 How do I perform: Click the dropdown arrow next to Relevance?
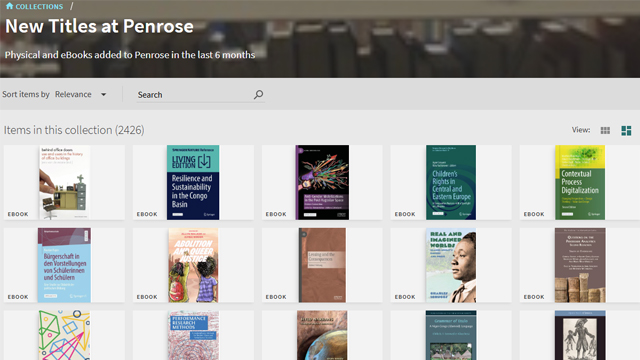pyautogui.click(x=104, y=95)
